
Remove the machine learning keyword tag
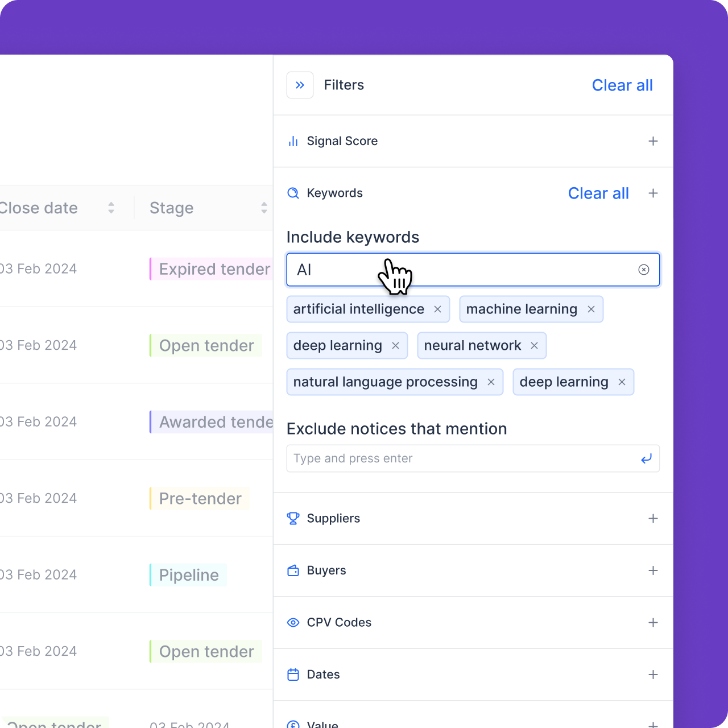tap(591, 309)
